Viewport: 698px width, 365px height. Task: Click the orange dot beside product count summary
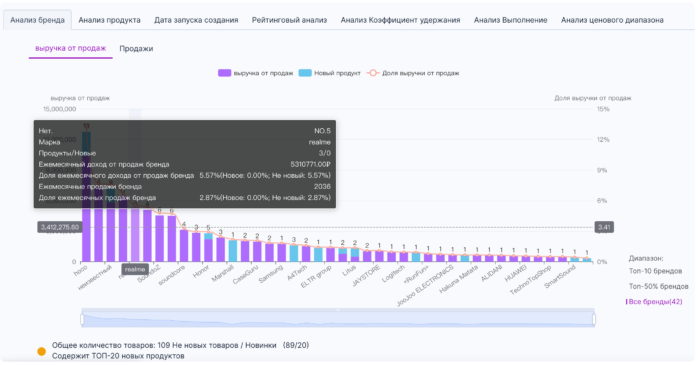[x=41, y=352]
